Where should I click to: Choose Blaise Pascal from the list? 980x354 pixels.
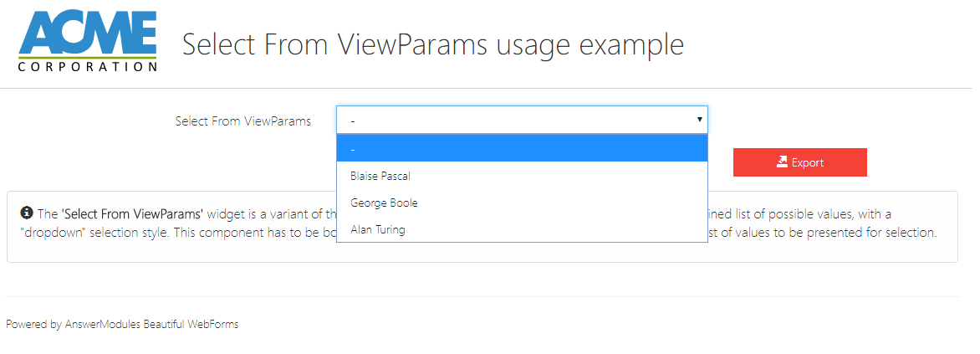coord(380,176)
